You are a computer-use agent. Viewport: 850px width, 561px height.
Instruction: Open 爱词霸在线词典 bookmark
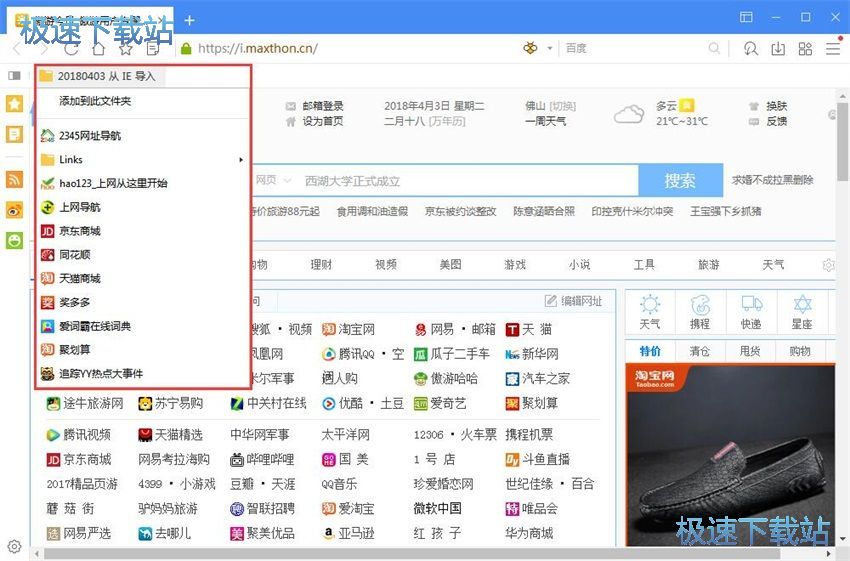click(x=142, y=326)
